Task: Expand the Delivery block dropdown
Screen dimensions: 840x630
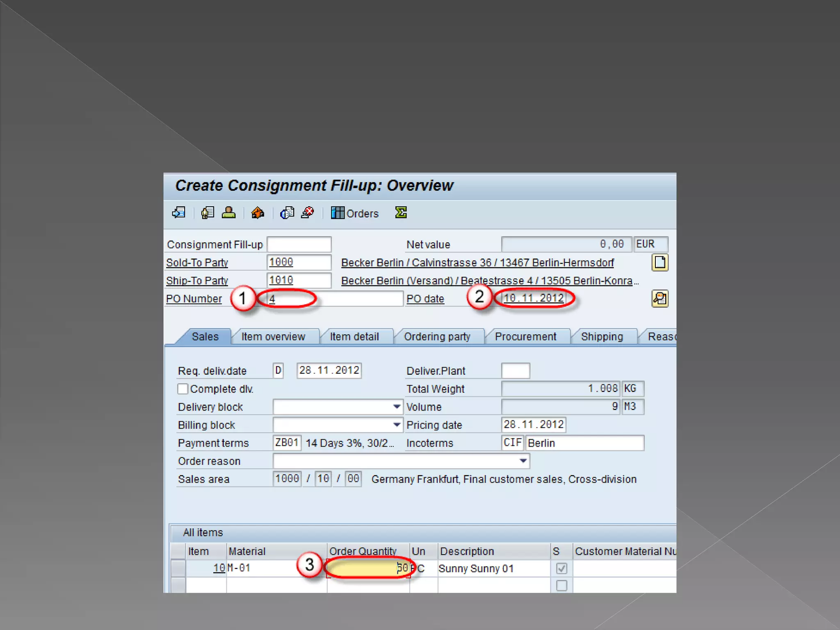Action: (396, 407)
